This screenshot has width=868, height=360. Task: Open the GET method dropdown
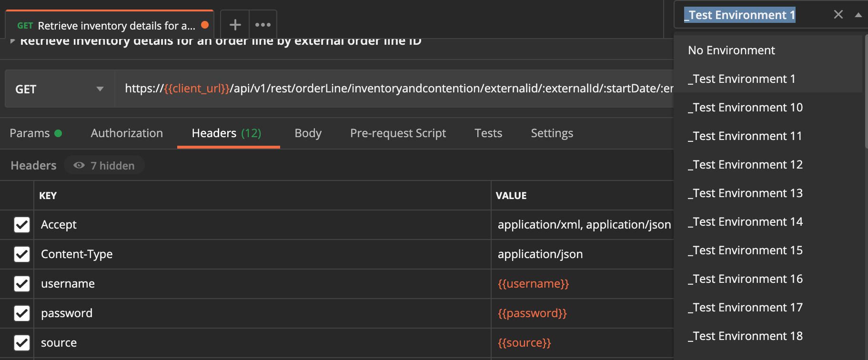coord(60,89)
